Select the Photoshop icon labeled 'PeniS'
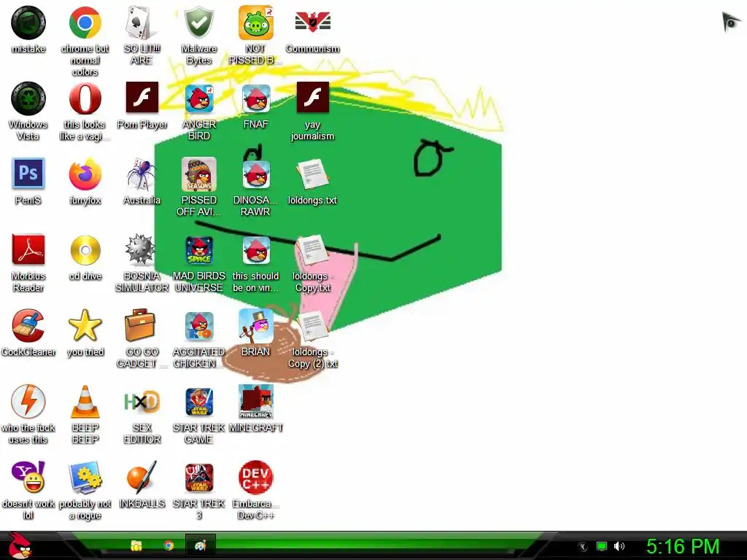Screen dimensions: 747x560 coord(28,174)
